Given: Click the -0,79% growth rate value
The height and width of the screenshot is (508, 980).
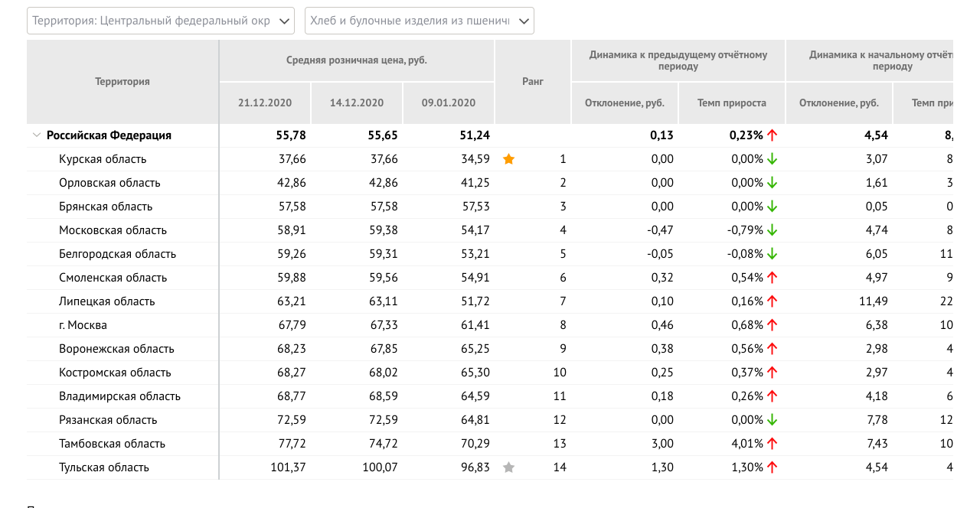Looking at the screenshot, I should click(745, 230).
